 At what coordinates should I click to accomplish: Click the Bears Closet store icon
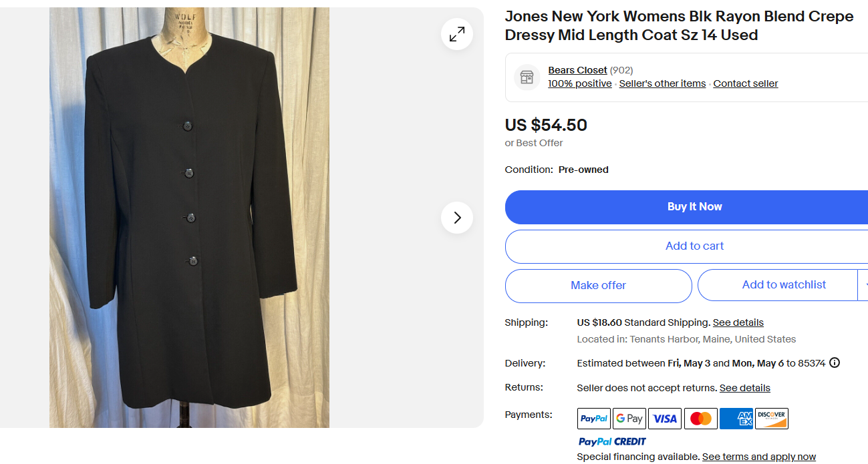point(527,77)
